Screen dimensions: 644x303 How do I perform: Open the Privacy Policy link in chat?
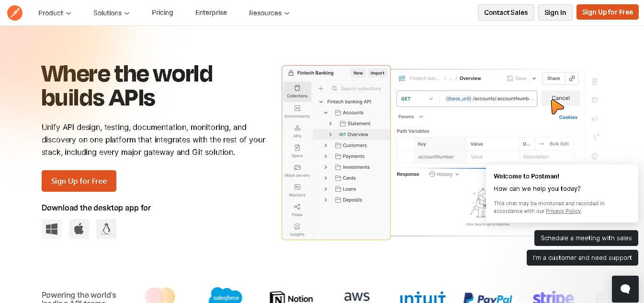[563, 211]
